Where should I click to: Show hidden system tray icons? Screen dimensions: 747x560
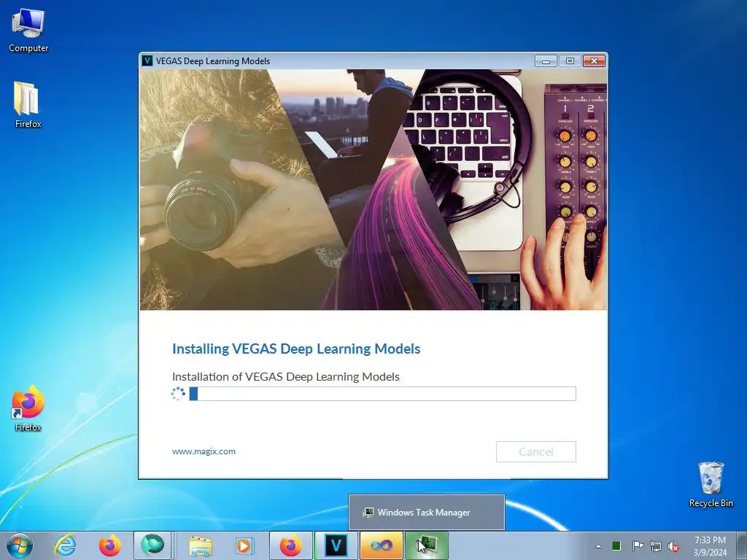coord(598,546)
